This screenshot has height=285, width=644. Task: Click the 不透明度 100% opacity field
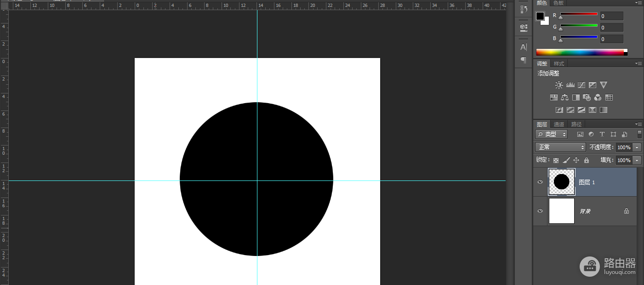[624, 147]
